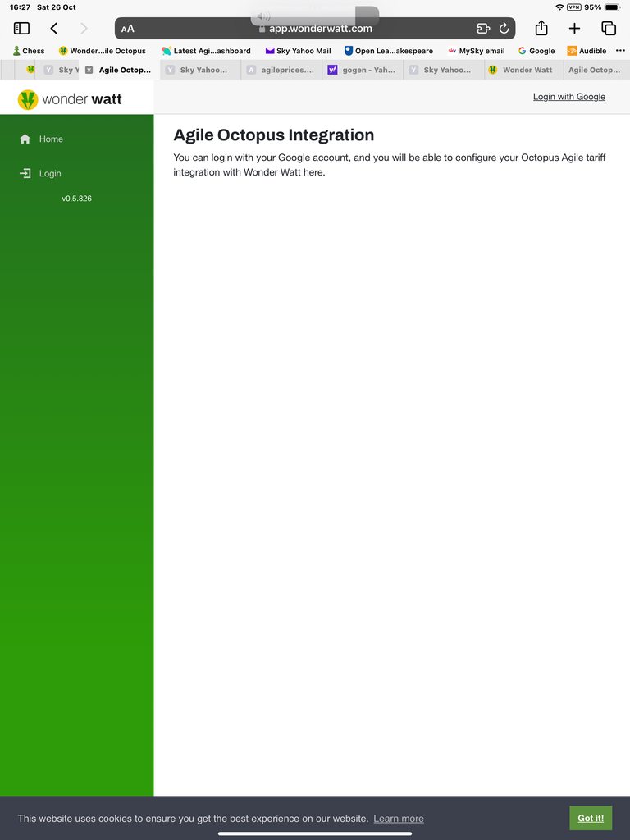
Task: Click Login with Google link
Action: point(568,97)
